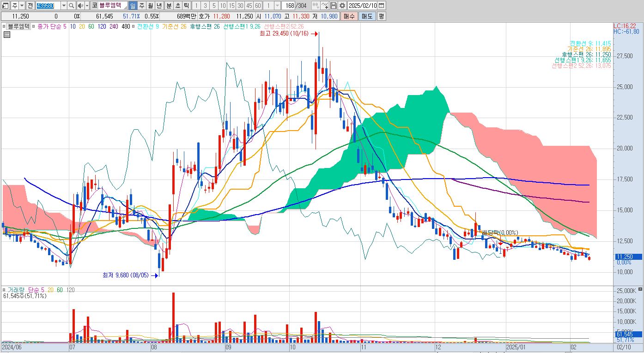Switch to 주 weekly period
Viewport: 644px width, 353px height.
[142, 6]
